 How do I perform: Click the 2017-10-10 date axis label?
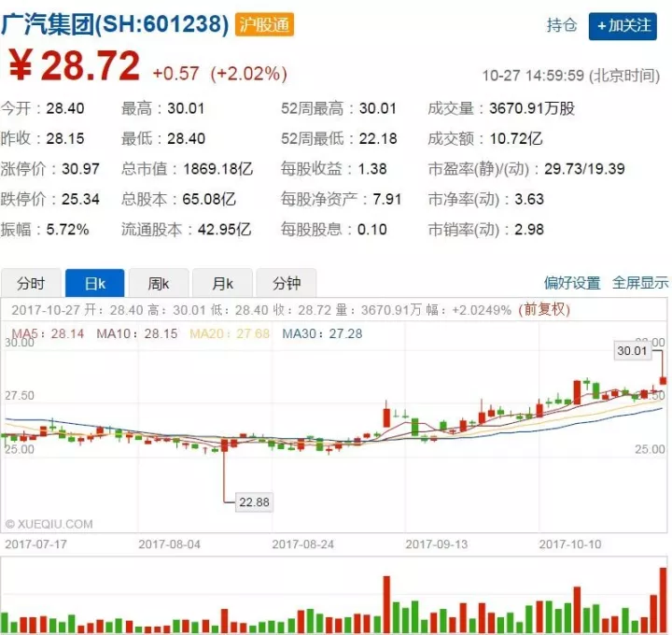pos(570,544)
